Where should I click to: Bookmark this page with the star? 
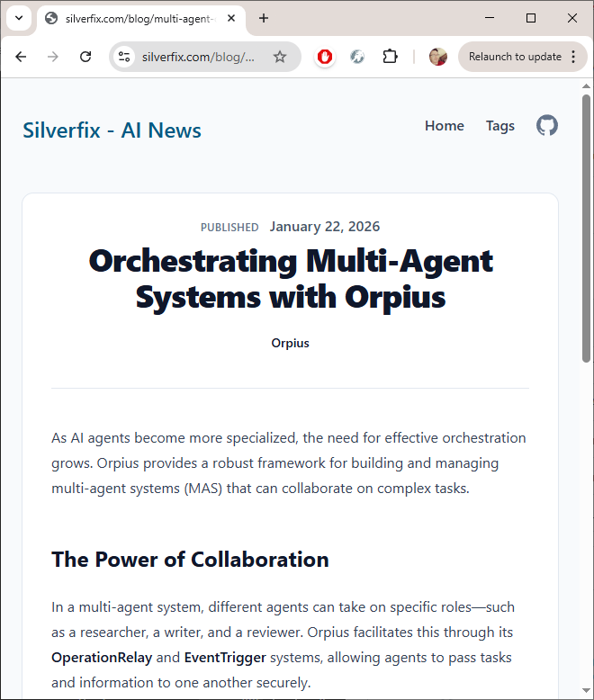coord(280,57)
